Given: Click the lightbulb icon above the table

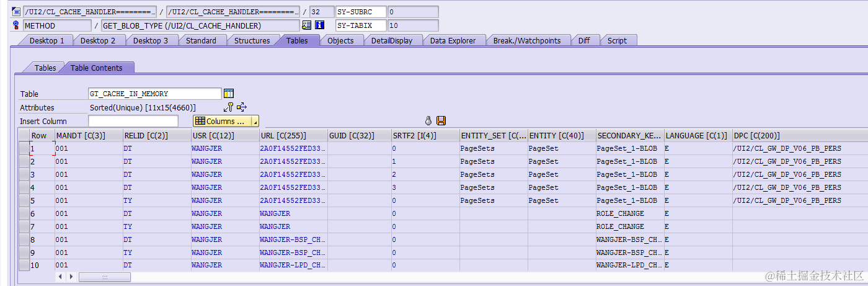Looking at the screenshot, I should pos(428,121).
